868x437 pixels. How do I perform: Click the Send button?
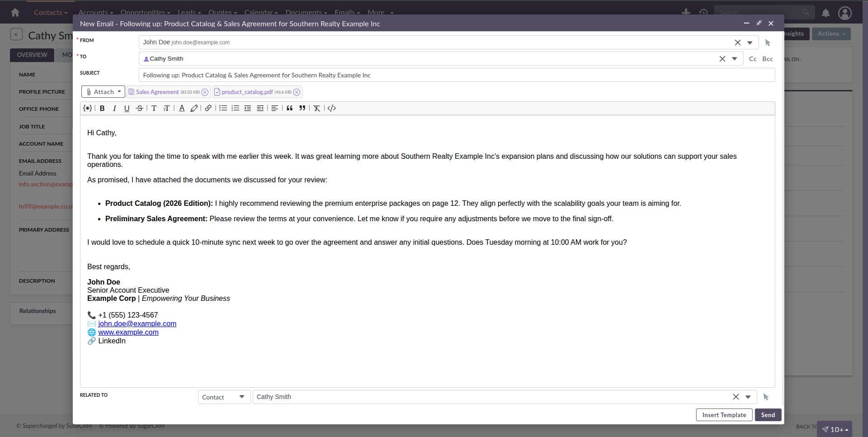[768, 414]
